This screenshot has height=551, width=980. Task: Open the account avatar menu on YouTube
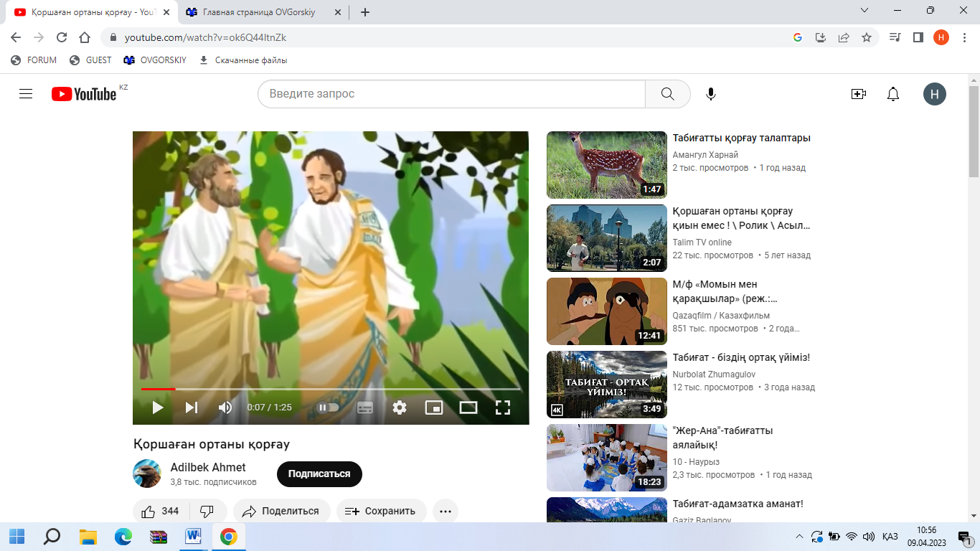935,94
